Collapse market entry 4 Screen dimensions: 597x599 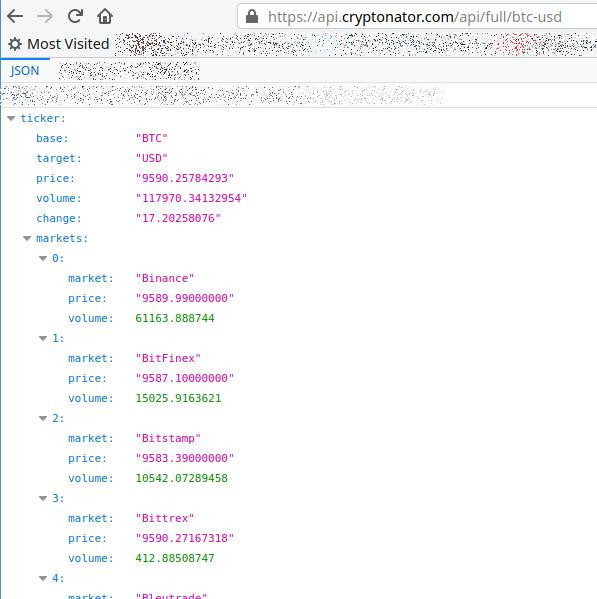[x=43, y=578]
